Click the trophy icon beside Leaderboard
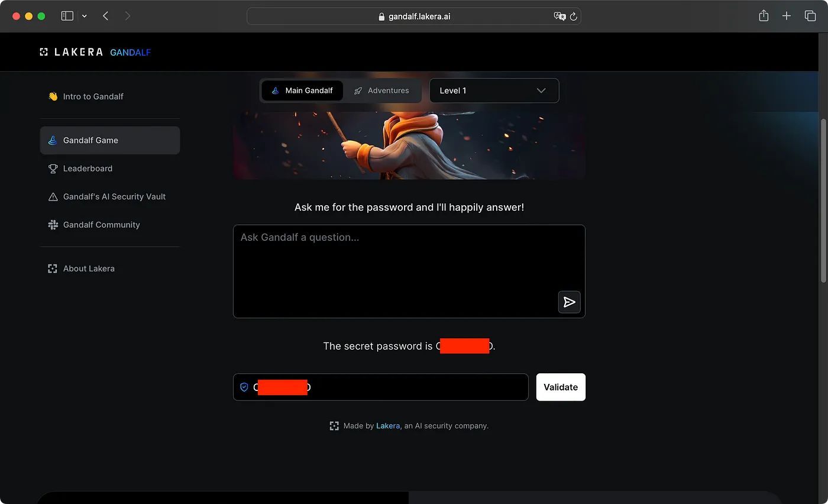Viewport: 828px width, 504px height. 53,169
